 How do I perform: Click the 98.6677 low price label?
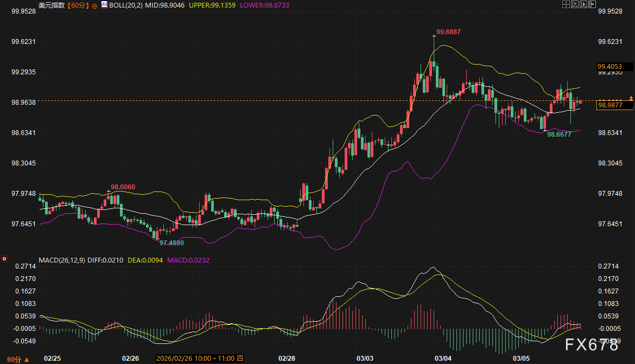558,134
